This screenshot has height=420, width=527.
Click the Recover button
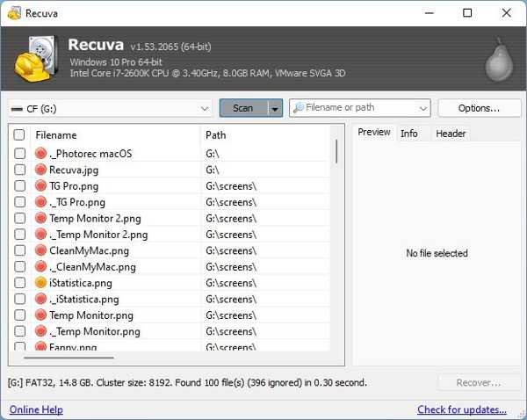[479, 383]
